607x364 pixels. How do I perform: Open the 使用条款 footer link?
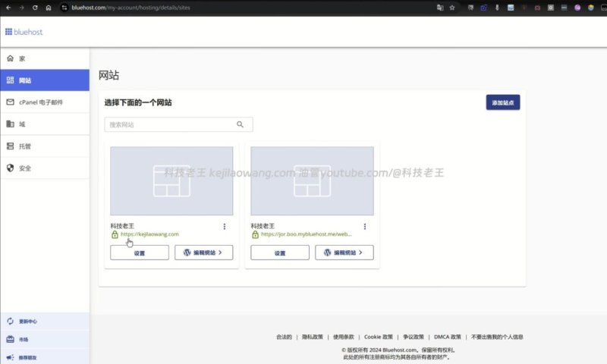(344, 337)
